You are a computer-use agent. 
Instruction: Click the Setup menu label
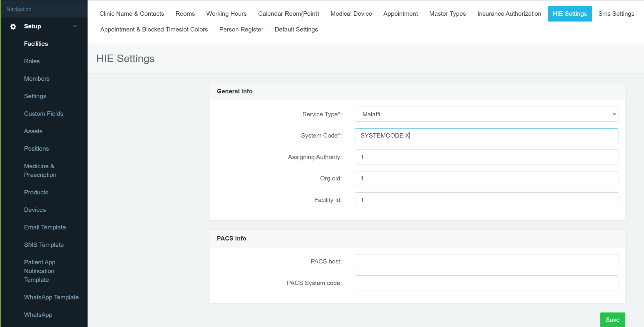[x=33, y=26]
